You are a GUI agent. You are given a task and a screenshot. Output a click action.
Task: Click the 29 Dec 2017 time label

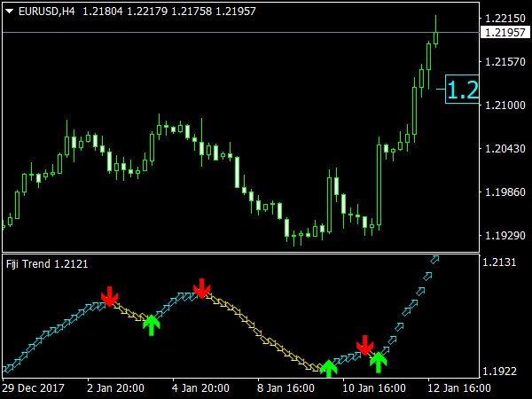[34, 388]
